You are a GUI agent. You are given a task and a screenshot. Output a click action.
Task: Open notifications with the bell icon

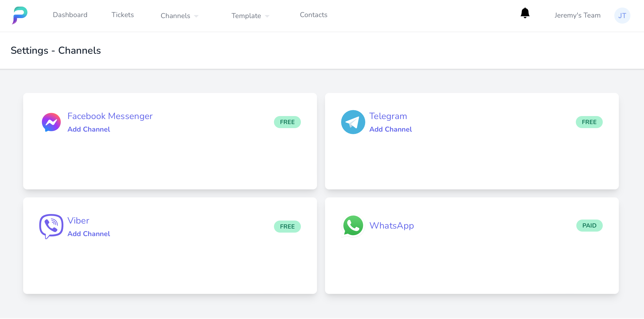[x=525, y=13]
